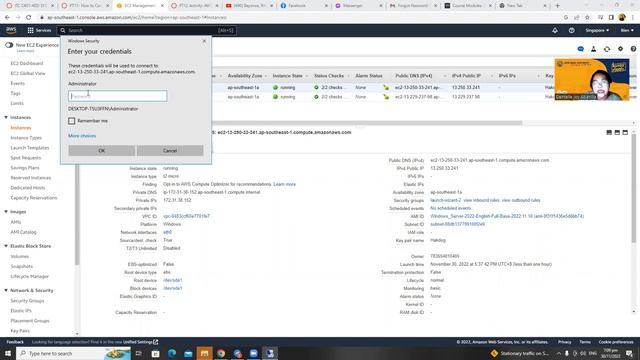Viewport: 640px width, 360px height.
Task: Sort by Instance State column
Action: pos(288,76)
